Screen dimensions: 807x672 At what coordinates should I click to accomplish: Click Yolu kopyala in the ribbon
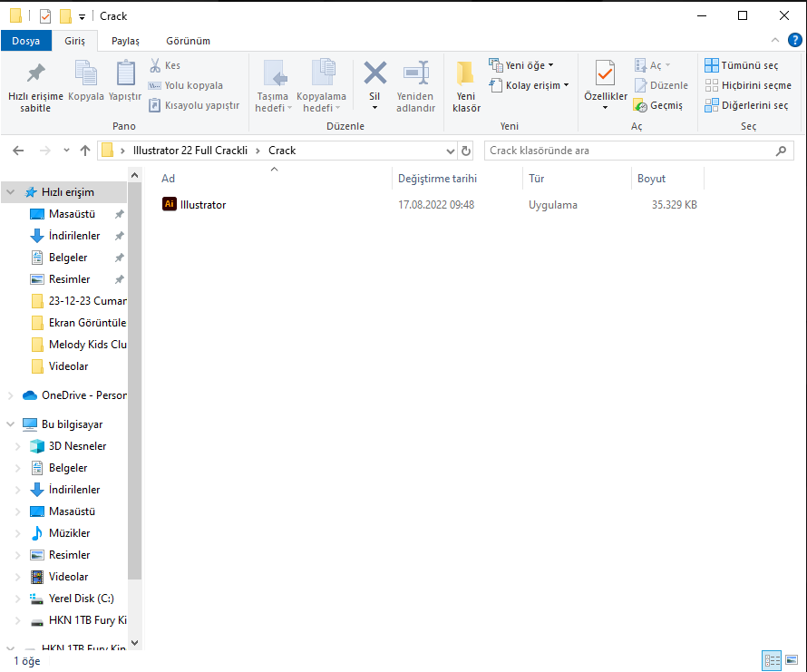(185, 85)
